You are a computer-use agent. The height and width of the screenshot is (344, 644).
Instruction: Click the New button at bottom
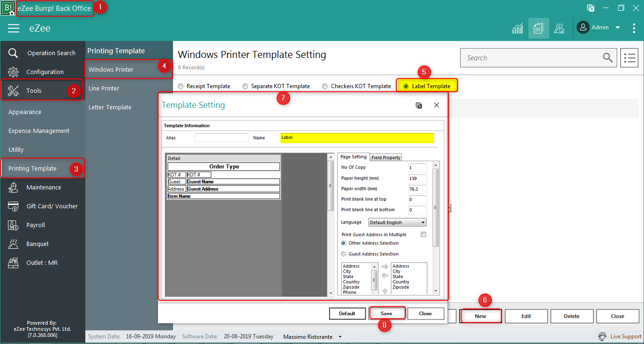(x=480, y=316)
